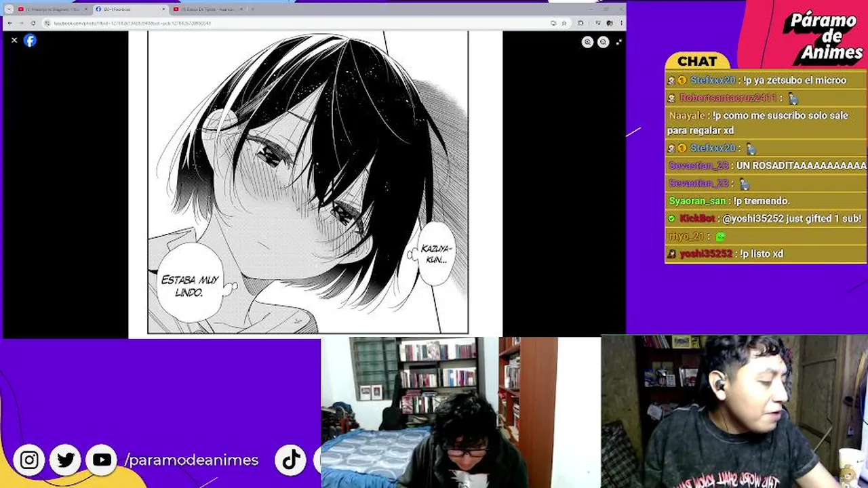
Task: Close the first YouTube tab
Action: pyautogui.click(x=85, y=9)
